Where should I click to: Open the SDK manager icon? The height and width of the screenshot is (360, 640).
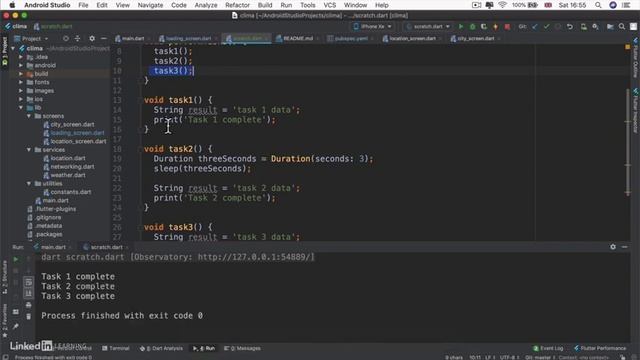click(596, 27)
